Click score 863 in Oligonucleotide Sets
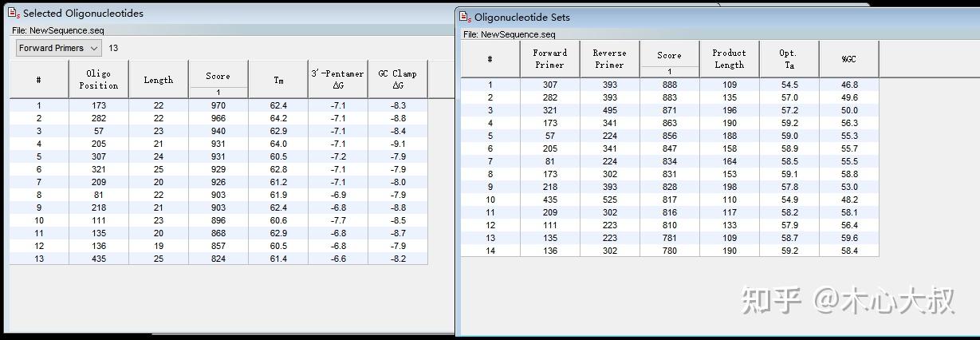Screen dimensions: 980x340 coord(670,123)
